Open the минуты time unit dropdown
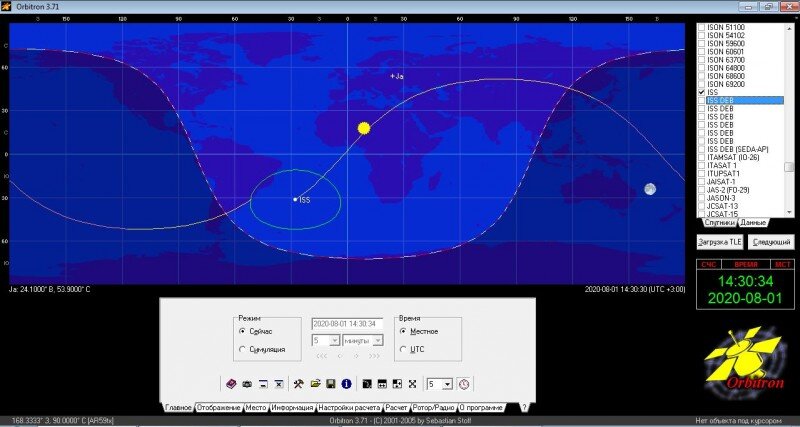This screenshot has height=427, width=800. tap(378, 340)
